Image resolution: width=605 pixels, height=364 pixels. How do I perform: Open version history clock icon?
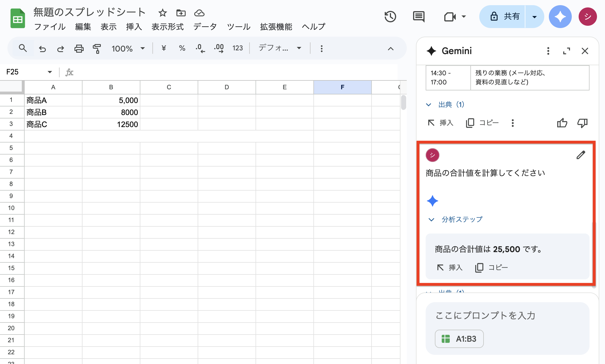click(390, 17)
